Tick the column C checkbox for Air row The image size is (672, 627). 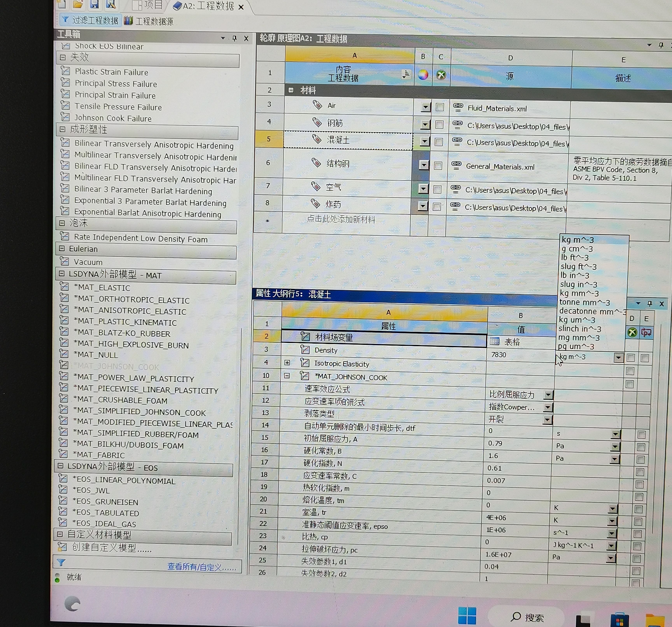point(439,107)
